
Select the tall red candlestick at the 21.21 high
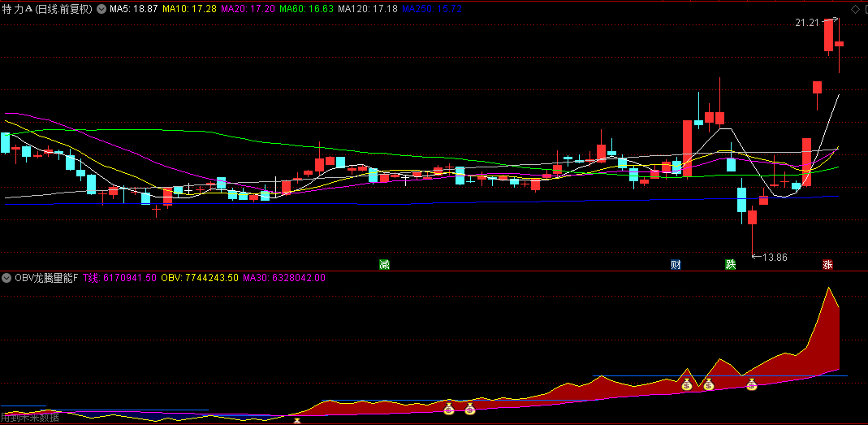click(x=829, y=36)
